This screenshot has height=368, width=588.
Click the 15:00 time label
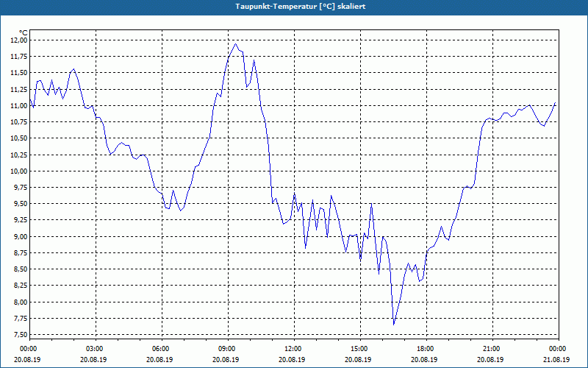click(360, 349)
